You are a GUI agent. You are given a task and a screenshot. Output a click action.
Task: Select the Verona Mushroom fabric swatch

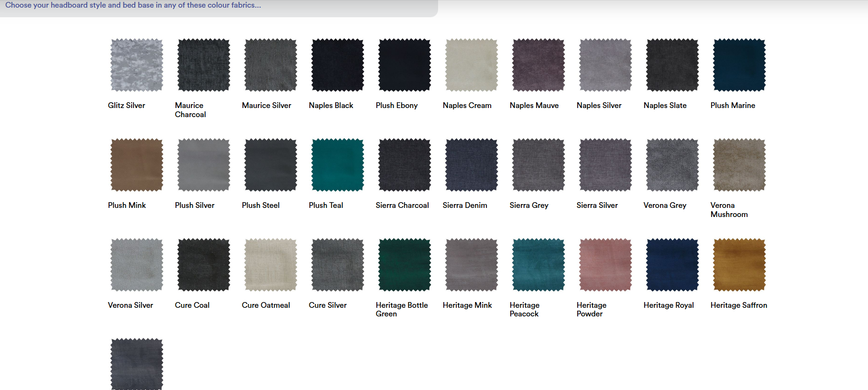(739, 165)
